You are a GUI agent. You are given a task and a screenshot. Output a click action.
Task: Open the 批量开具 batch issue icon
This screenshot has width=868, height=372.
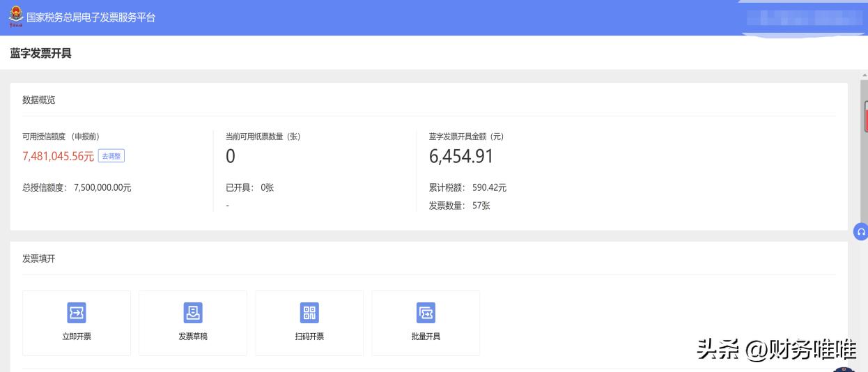(426, 313)
